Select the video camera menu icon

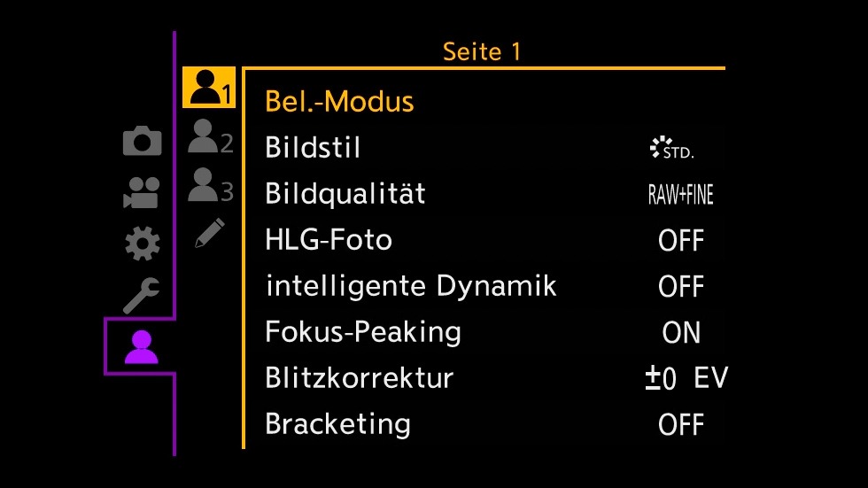142,192
